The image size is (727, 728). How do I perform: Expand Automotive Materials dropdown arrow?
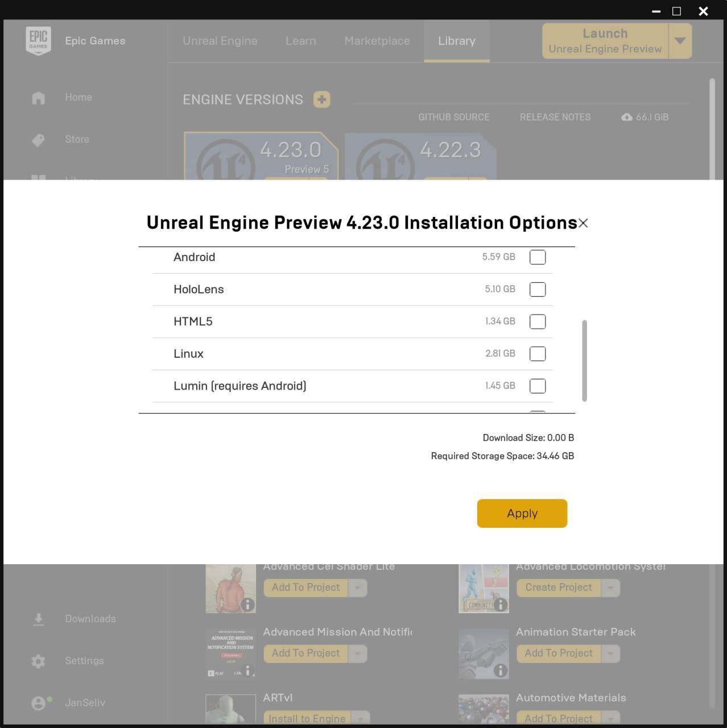[610, 718]
